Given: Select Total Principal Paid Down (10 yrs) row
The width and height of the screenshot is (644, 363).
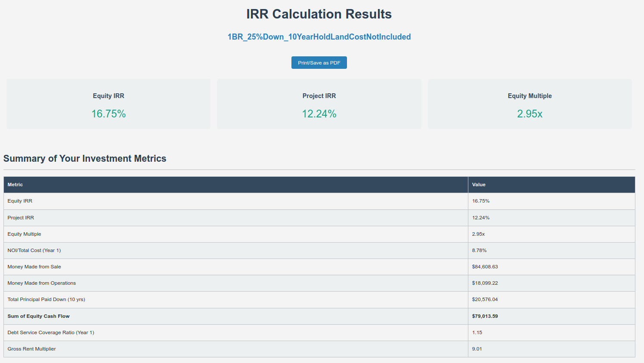Looking at the screenshot, I should pyautogui.click(x=319, y=299).
